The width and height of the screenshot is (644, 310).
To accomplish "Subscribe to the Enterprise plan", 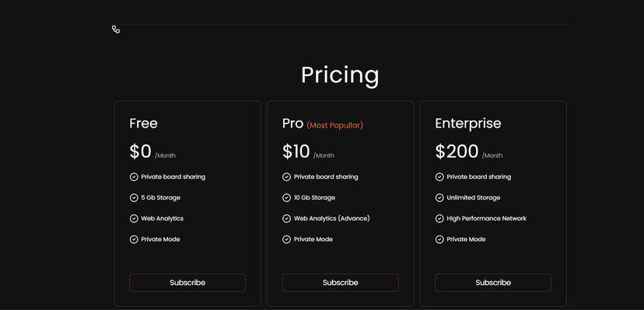I will coord(493,283).
